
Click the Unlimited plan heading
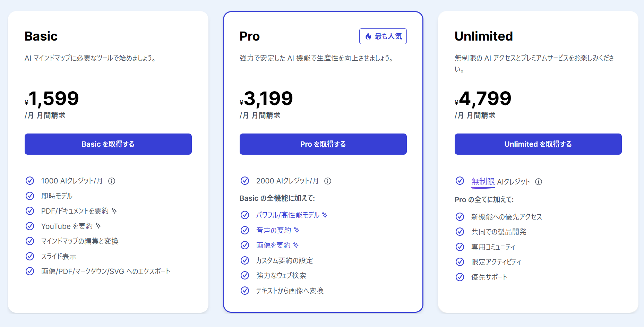tap(484, 36)
